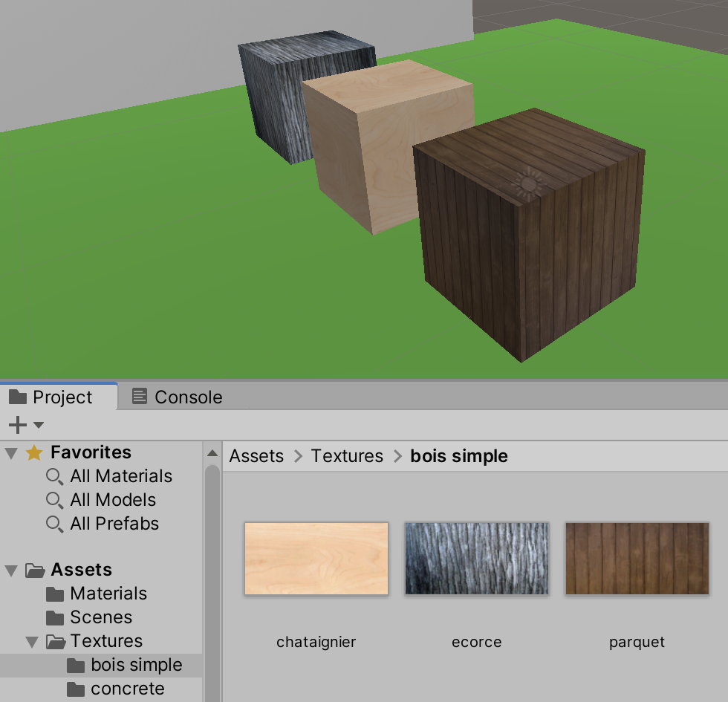Select the Scenes folder icon

click(x=55, y=617)
